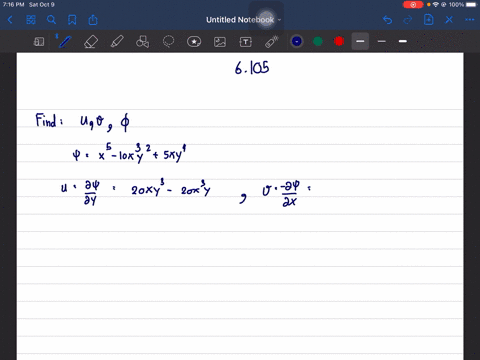This screenshot has width=480, height=360.
Task: Open the page thumbnails grid view
Action: 31,20
